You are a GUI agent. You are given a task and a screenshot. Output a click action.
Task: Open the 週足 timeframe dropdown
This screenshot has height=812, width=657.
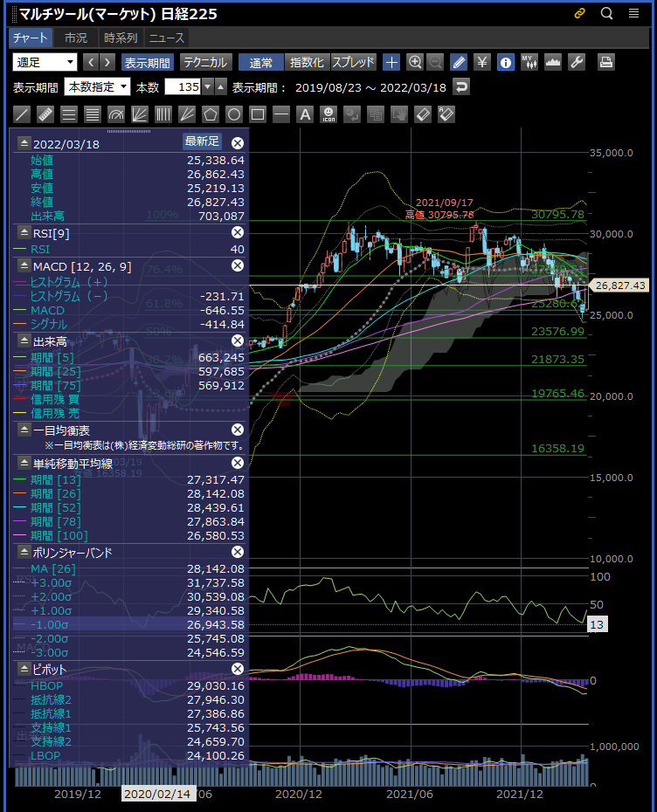pyautogui.click(x=45, y=62)
